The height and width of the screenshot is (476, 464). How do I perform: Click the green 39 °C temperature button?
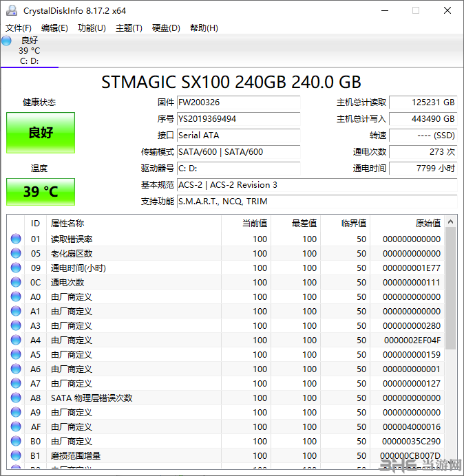pyautogui.click(x=41, y=192)
